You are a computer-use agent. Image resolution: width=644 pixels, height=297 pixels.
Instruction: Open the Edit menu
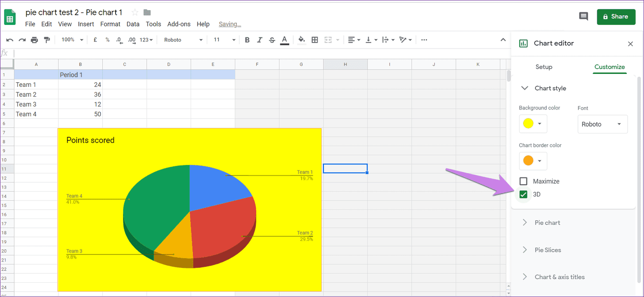point(46,24)
